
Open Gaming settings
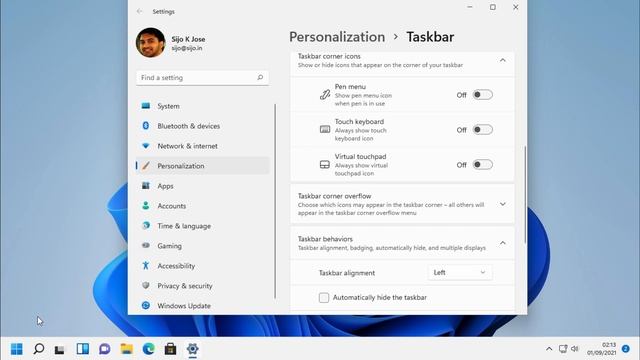203,246
